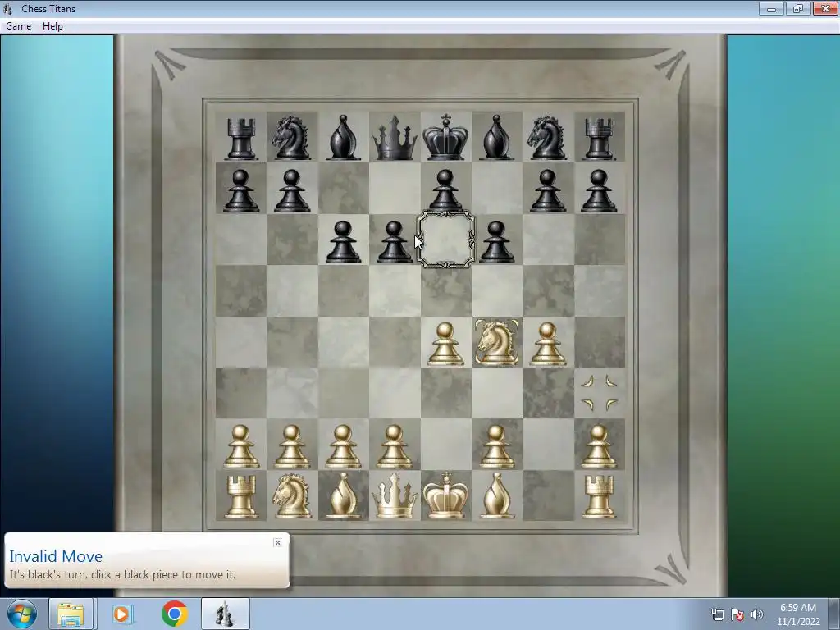Screen dimensions: 840x630
Task: Click the Chess Titans title bar icon
Action: click(x=8, y=8)
